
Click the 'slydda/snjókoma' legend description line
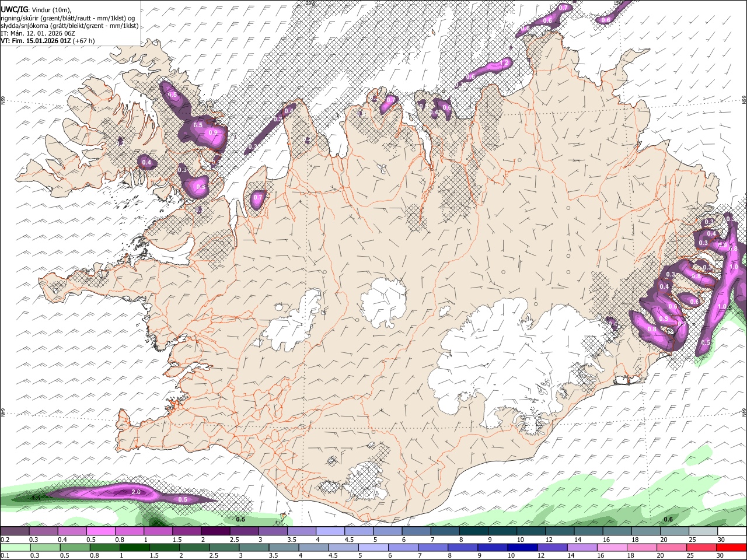69,26
